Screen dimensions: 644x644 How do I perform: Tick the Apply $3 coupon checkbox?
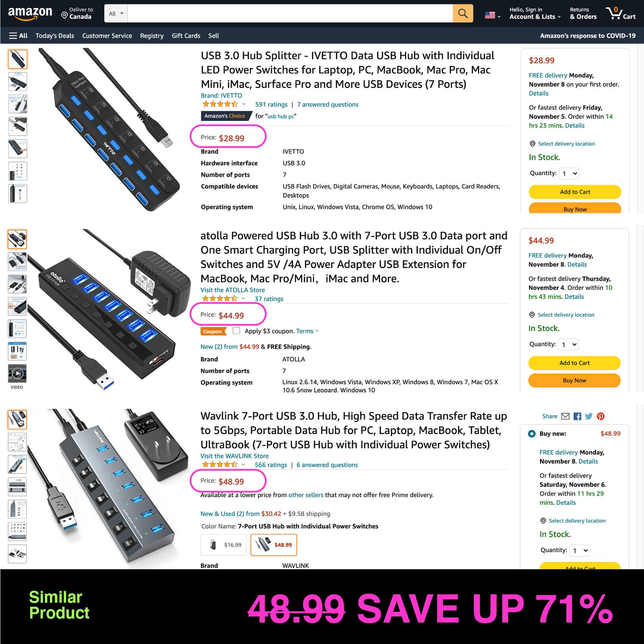(236, 331)
